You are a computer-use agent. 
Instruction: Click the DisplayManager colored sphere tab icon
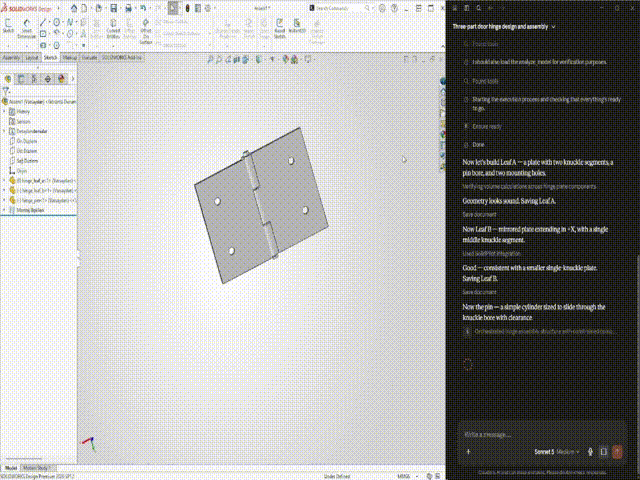(x=61, y=79)
